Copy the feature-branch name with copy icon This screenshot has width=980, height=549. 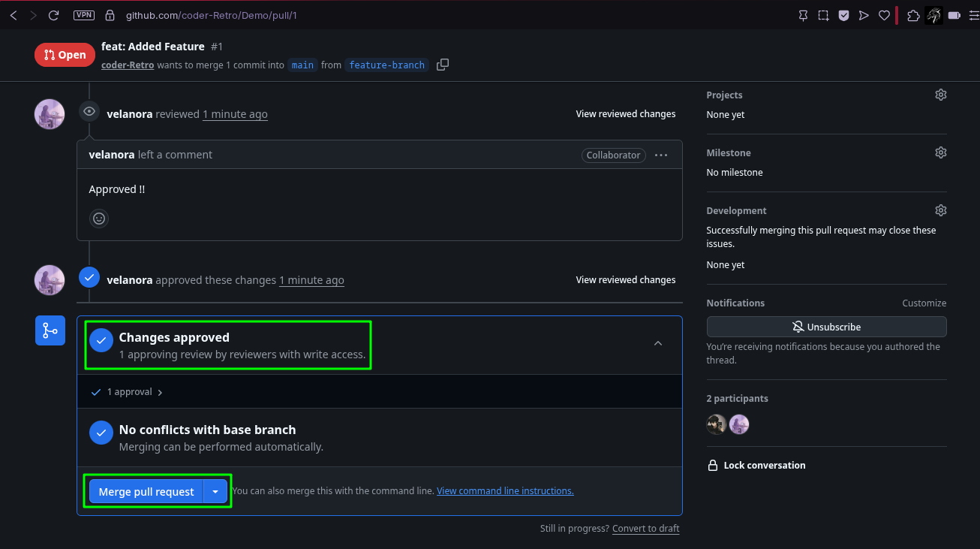click(443, 65)
